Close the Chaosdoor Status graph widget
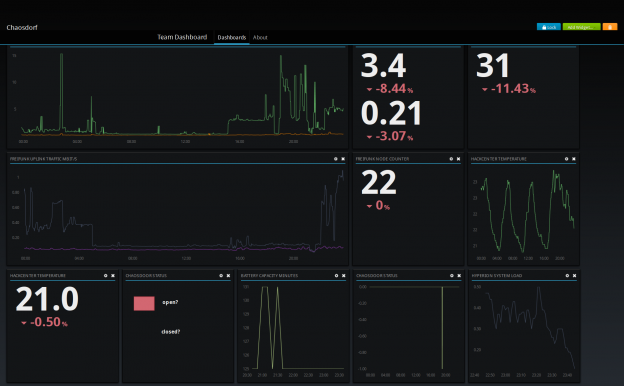 pos(459,275)
